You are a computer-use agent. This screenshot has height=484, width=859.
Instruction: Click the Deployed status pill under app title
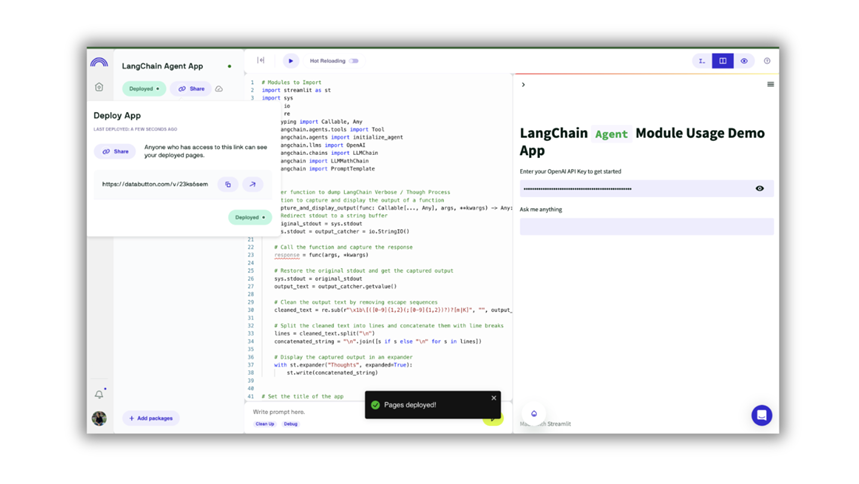pyautogui.click(x=144, y=89)
